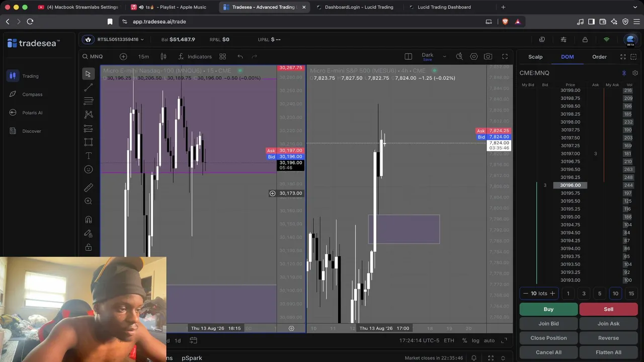Select lot size preset 5
Image resolution: width=644 pixels, height=362 pixels.
(600, 294)
